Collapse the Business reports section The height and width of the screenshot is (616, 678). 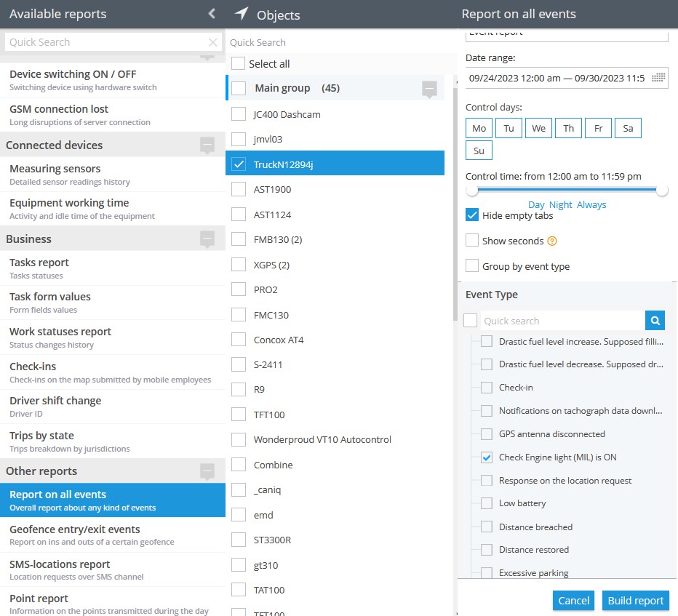(207, 239)
